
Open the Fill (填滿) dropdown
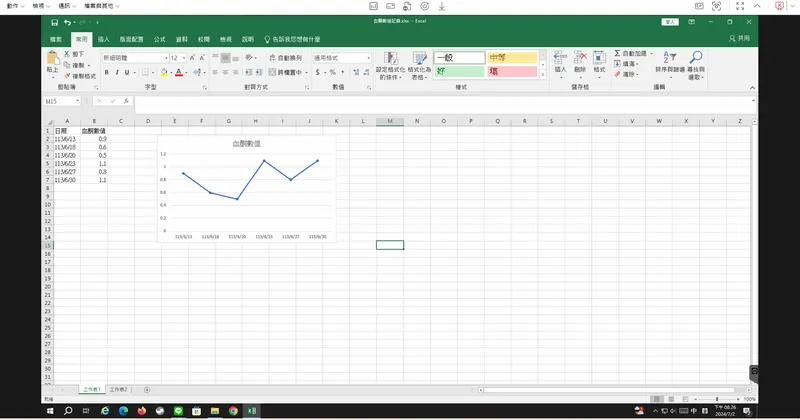pos(626,64)
